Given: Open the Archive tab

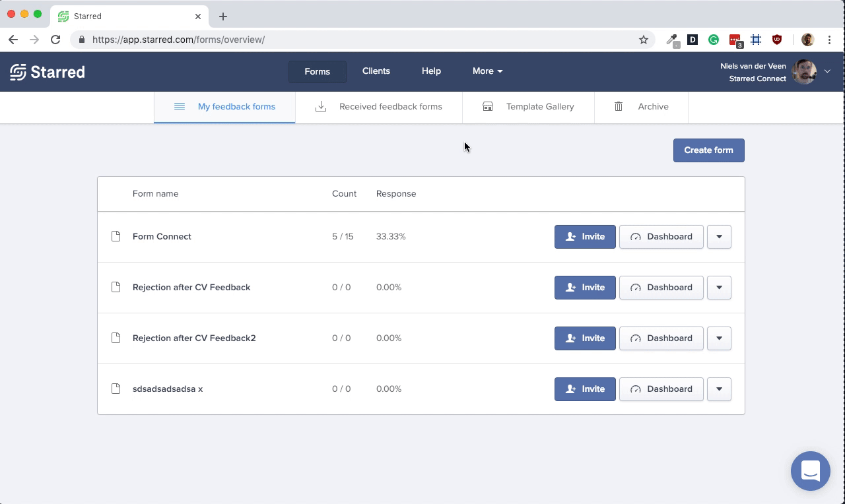Looking at the screenshot, I should pyautogui.click(x=641, y=107).
